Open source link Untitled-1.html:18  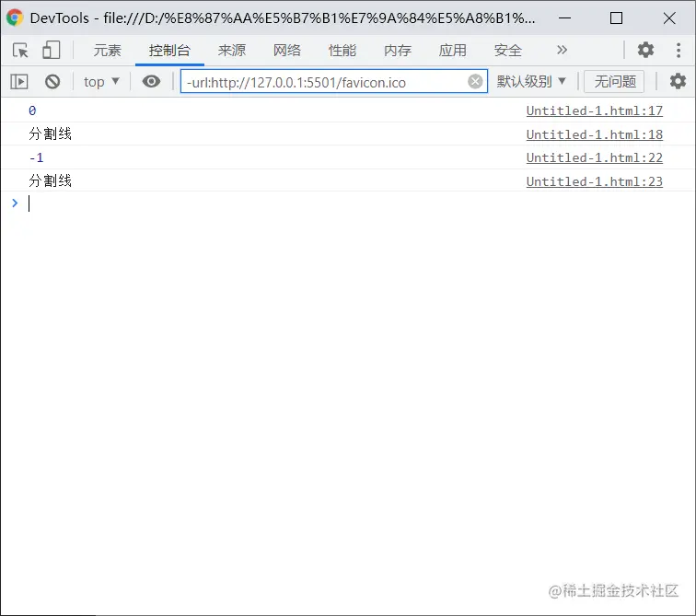coord(595,134)
